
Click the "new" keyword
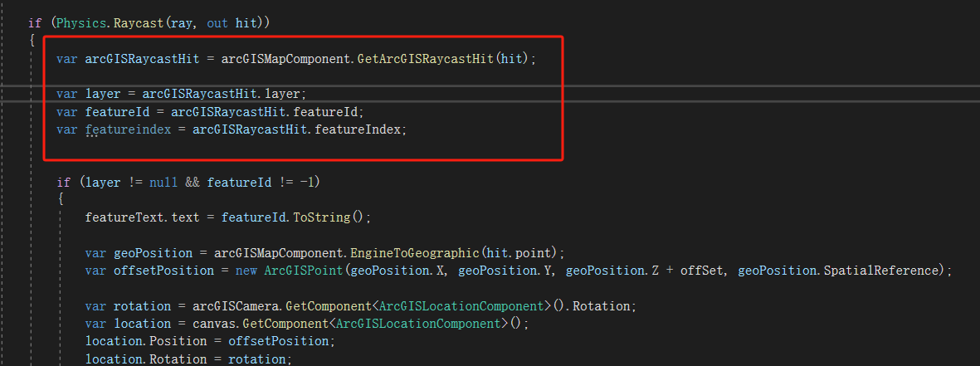246,271
